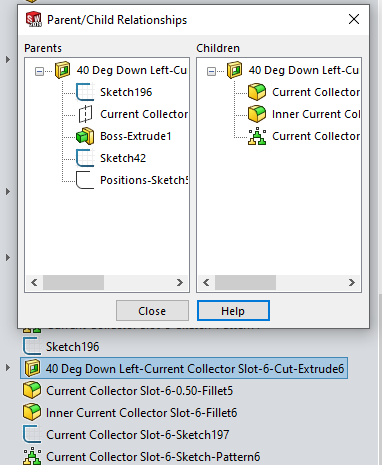Collapse the Parents tree root node
Image resolution: width=382 pixels, height=465 pixels.
(39, 71)
